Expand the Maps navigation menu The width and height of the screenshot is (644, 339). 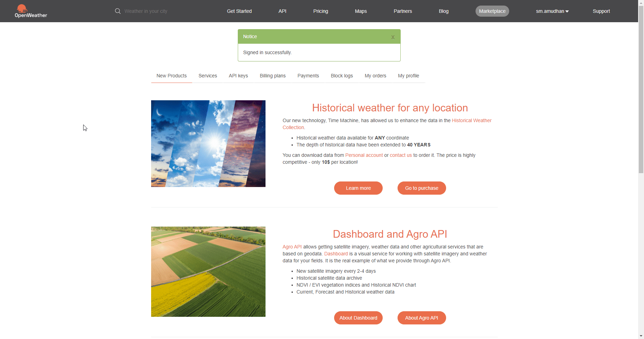click(360, 11)
